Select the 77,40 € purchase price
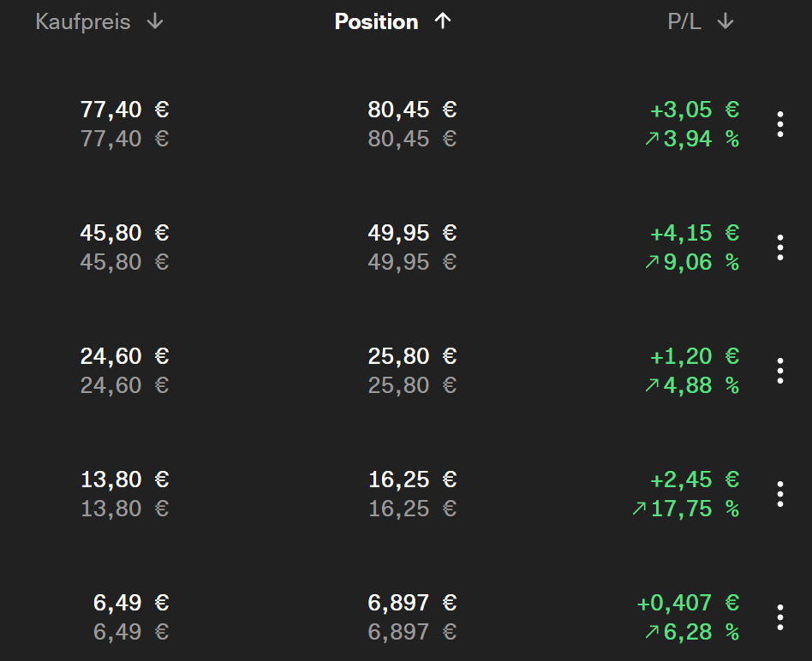 tap(124, 110)
